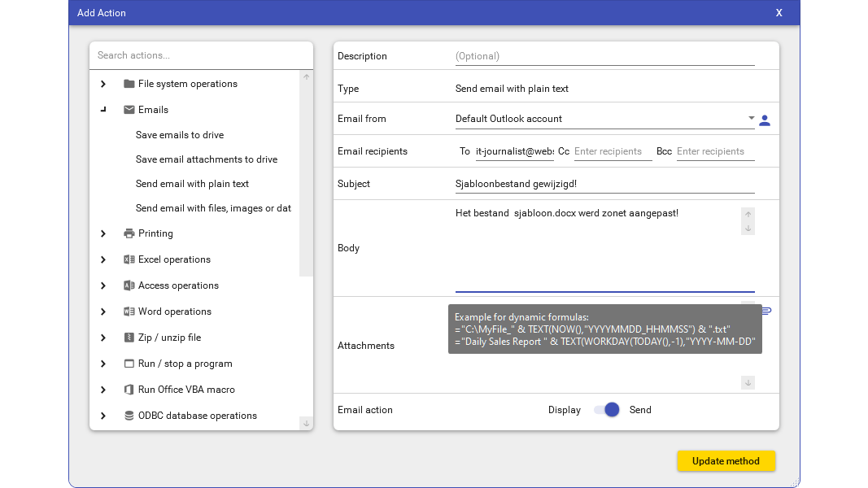
Task: Select Save emails to drive action
Action: pyautogui.click(x=180, y=135)
